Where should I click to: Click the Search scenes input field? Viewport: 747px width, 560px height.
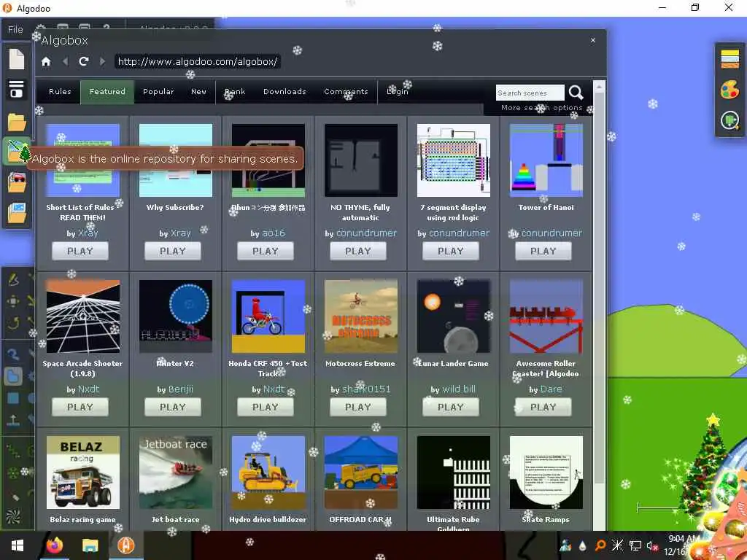tap(530, 93)
